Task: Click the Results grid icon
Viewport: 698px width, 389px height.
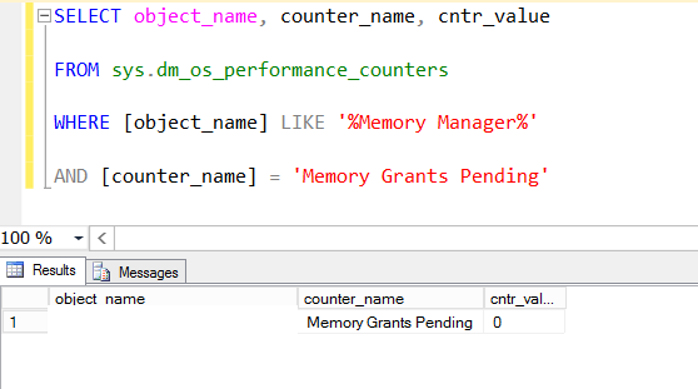Action: 15,270
